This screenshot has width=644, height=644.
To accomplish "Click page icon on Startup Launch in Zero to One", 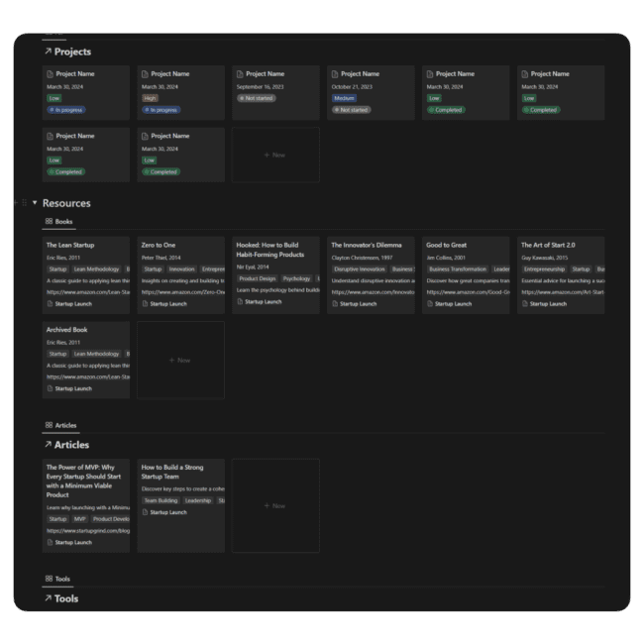I will click(145, 304).
